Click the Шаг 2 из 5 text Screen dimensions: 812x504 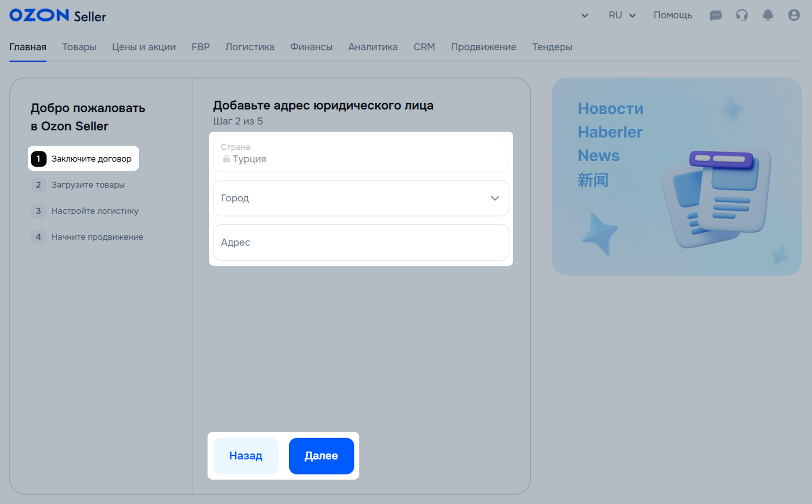pos(238,121)
